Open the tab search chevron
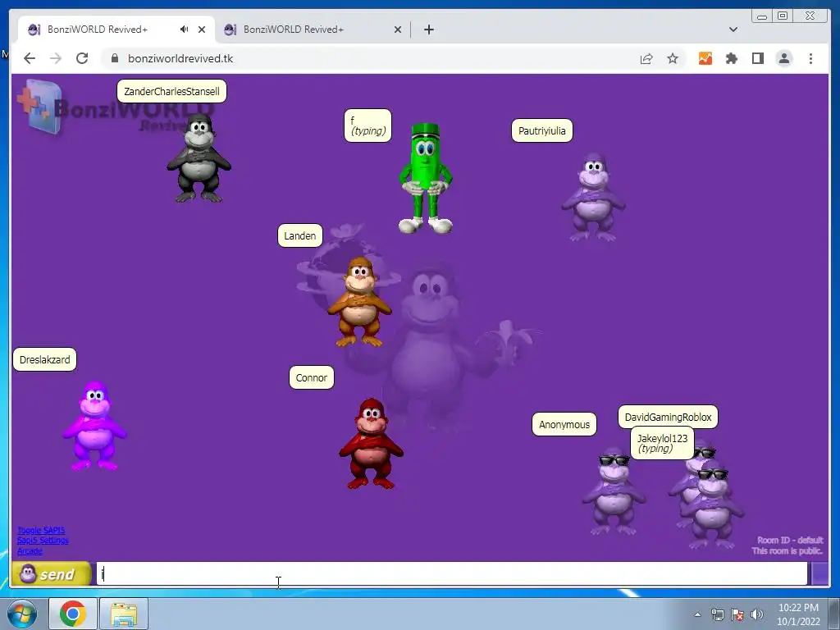This screenshot has width=840, height=630. 733,30
